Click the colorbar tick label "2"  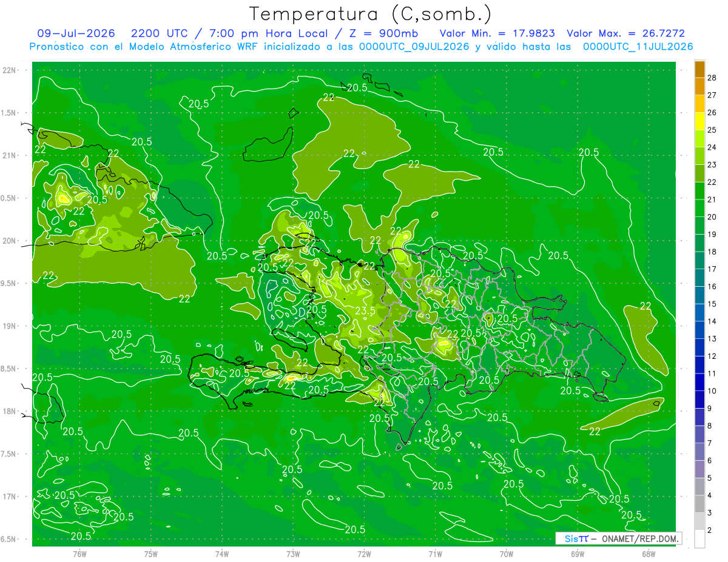tap(711, 530)
